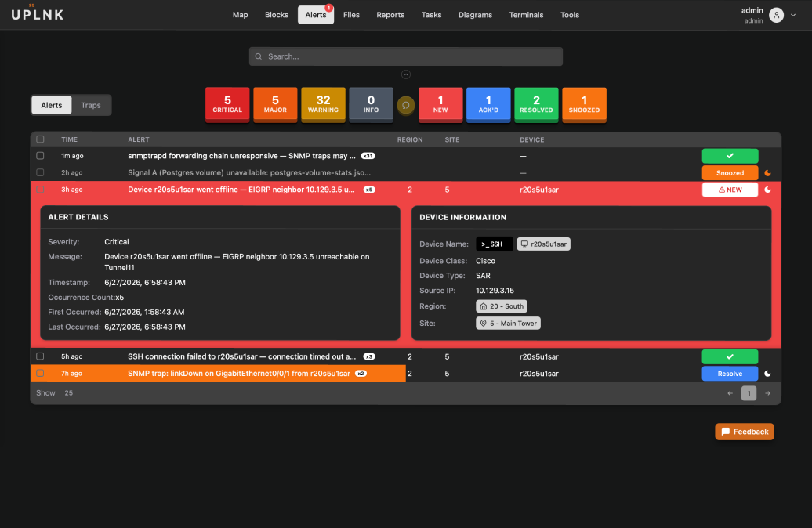The width and height of the screenshot is (812, 528).
Task: Open the r20s5u1sar device chip
Action: (x=543, y=244)
